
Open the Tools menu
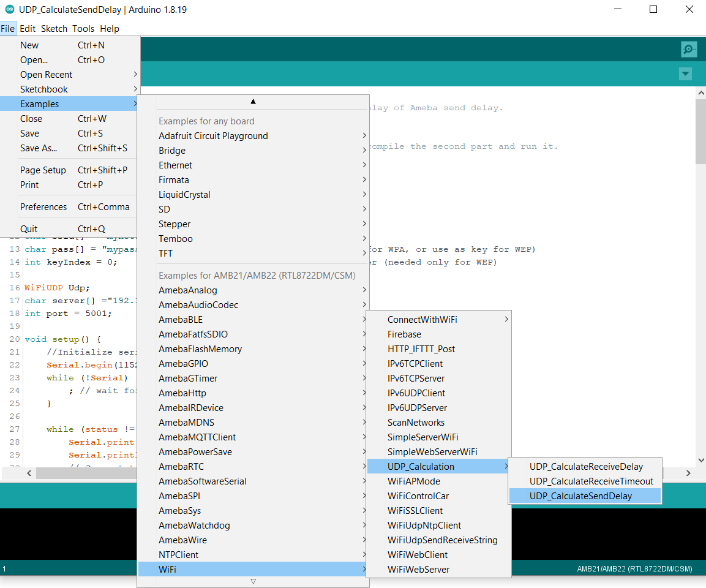(x=83, y=28)
